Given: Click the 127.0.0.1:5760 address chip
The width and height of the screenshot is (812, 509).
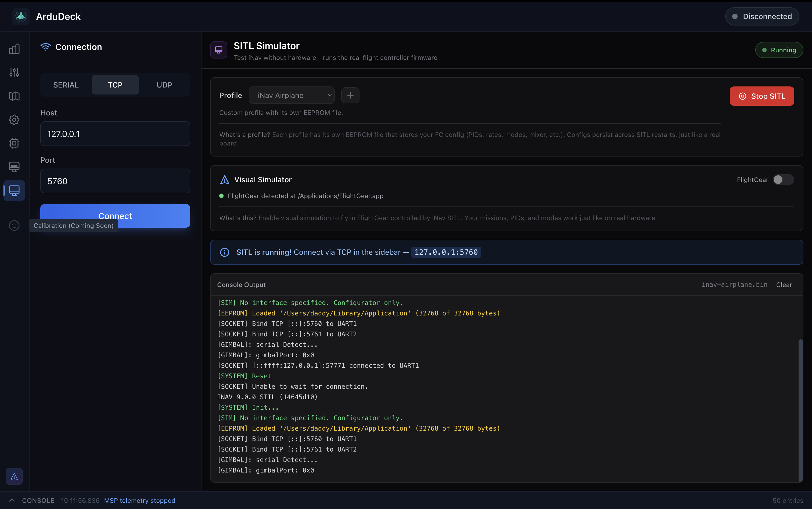Looking at the screenshot, I should click(446, 252).
